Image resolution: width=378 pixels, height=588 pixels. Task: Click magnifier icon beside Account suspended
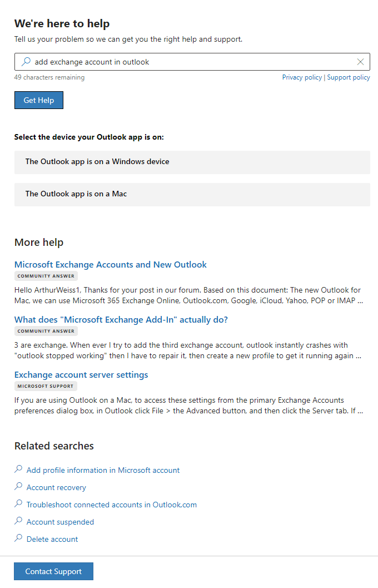click(18, 521)
